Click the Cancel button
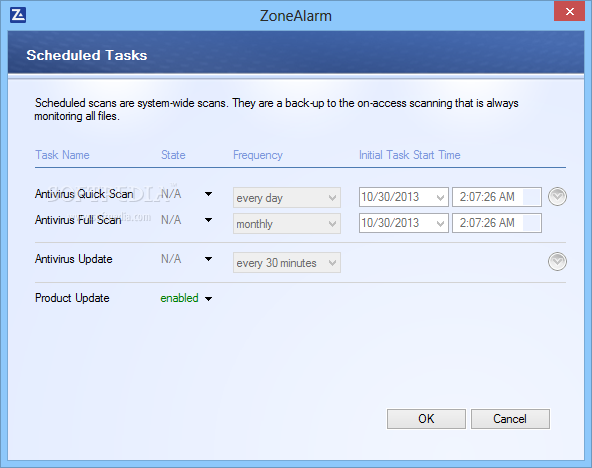The image size is (592, 468). [510, 419]
